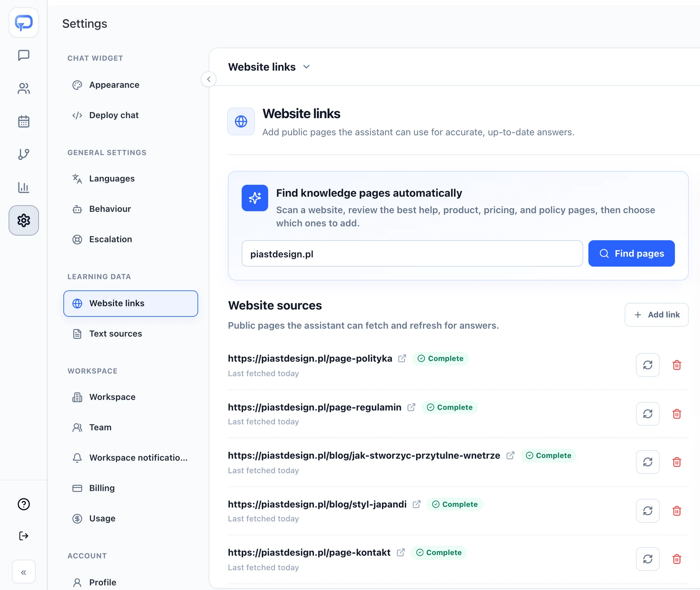Viewport: 700px width, 590px height.
Task: Open Behaviour settings
Action: (131, 209)
